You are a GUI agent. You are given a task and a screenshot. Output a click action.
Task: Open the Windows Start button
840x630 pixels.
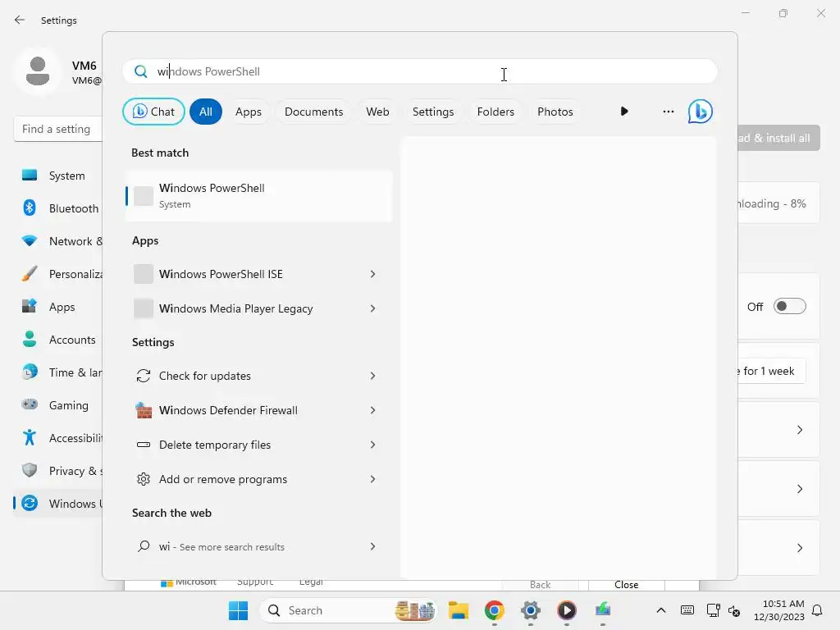tap(238, 610)
